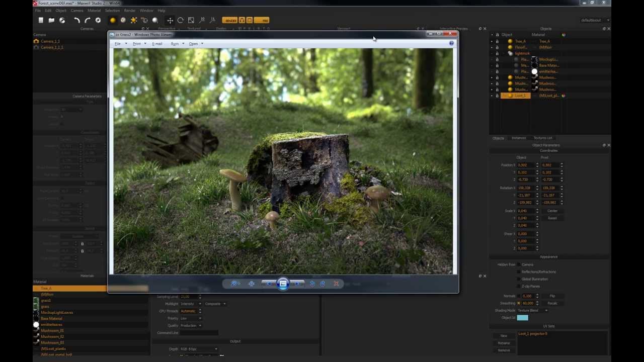Image resolution: width=644 pixels, height=362 pixels.
Task: Toggle Hidden from Camera checkbox
Action: pyautogui.click(x=519, y=264)
